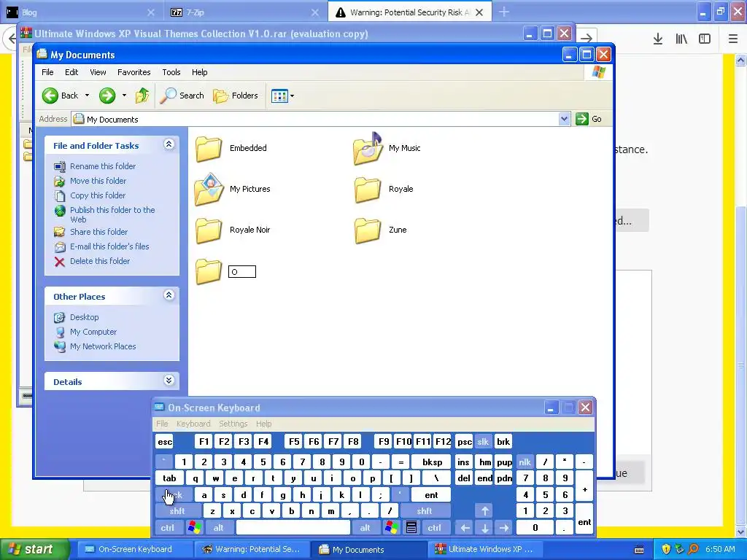747x560 pixels.
Task: Toggle nlk num lock key
Action: [x=525, y=462]
